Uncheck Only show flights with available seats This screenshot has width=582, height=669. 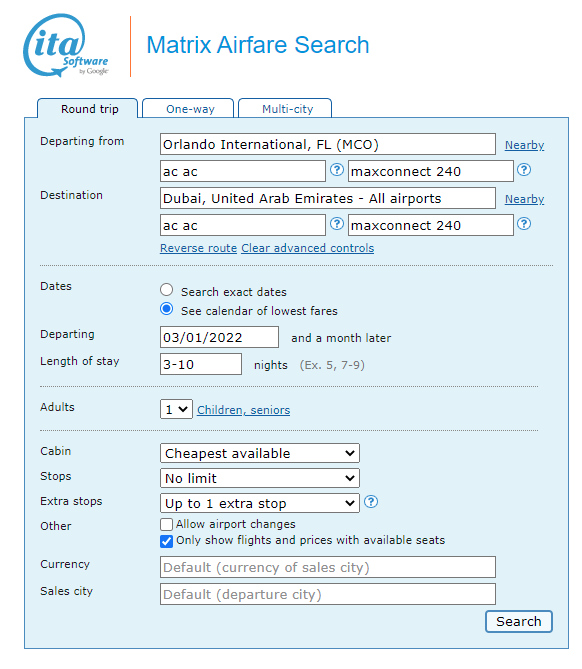[166, 541]
